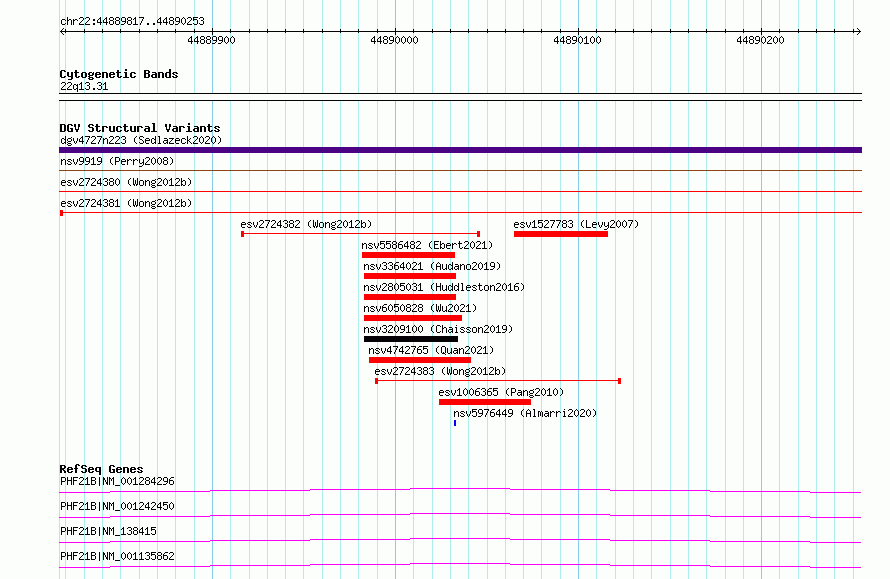Screen dimensions: 890x579
Task: Open esv2724383 (Wong2012b) label
Action: (x=440, y=371)
